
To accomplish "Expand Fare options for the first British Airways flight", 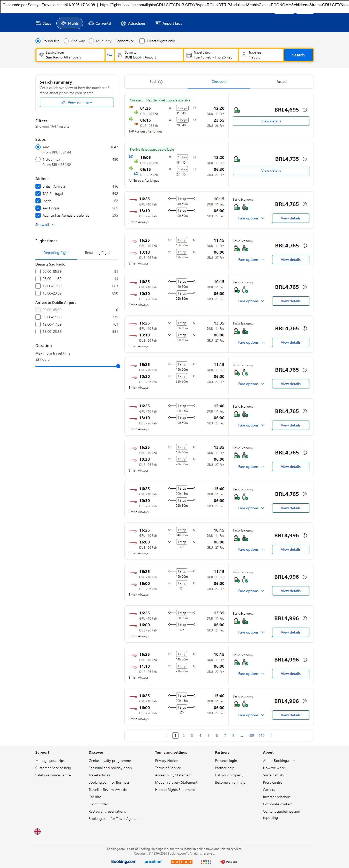I will point(251,218).
